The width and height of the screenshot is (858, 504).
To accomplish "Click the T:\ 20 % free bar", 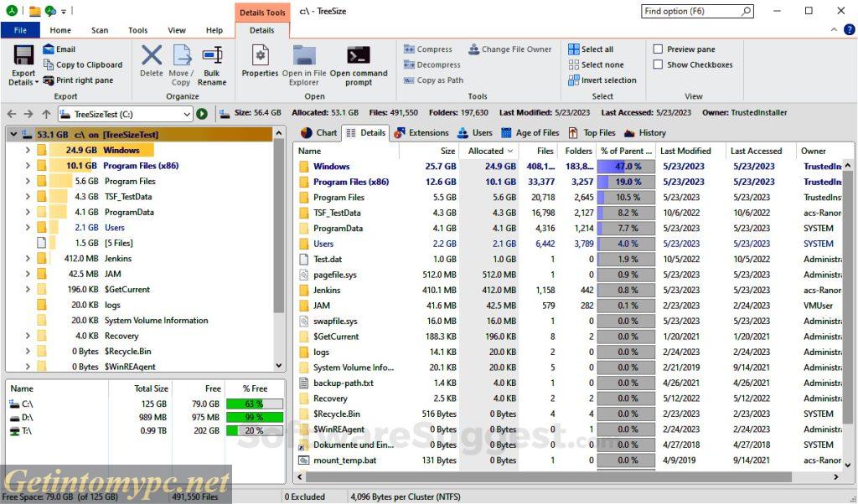I will [x=255, y=431].
